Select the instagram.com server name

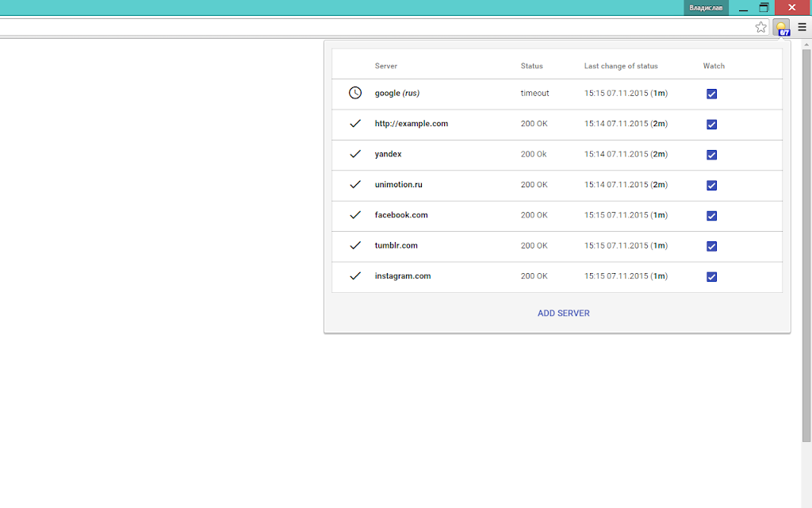coord(402,276)
